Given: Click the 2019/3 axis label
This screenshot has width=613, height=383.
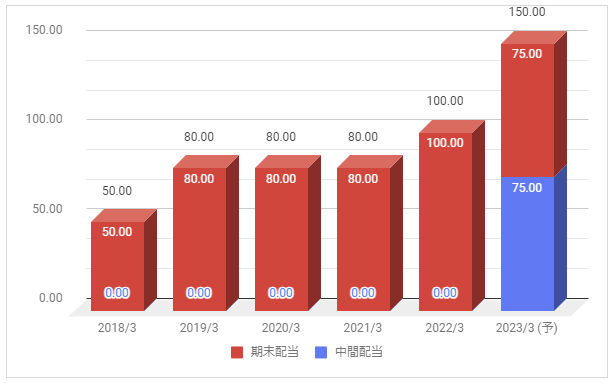Looking at the screenshot, I should point(199,328).
